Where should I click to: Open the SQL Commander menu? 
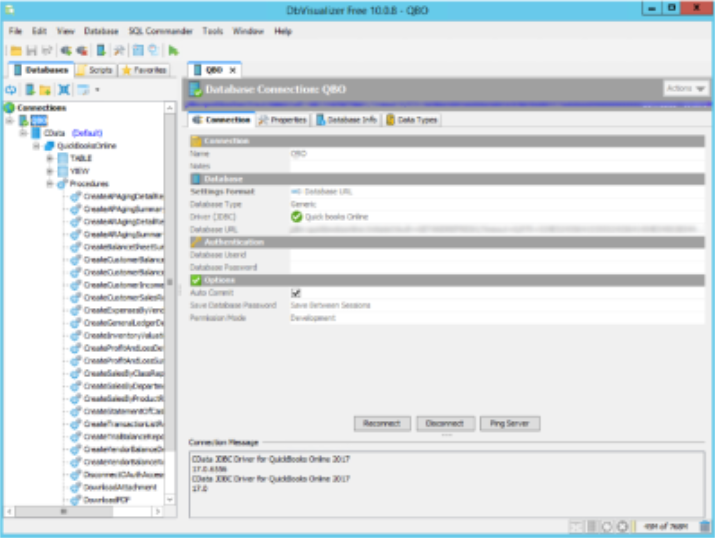coord(161,31)
